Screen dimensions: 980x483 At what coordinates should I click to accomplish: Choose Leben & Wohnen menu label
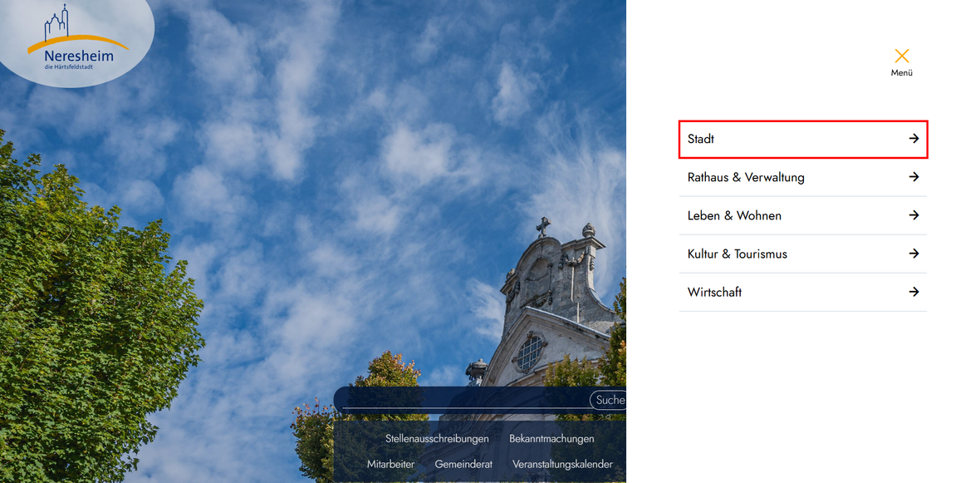click(734, 215)
